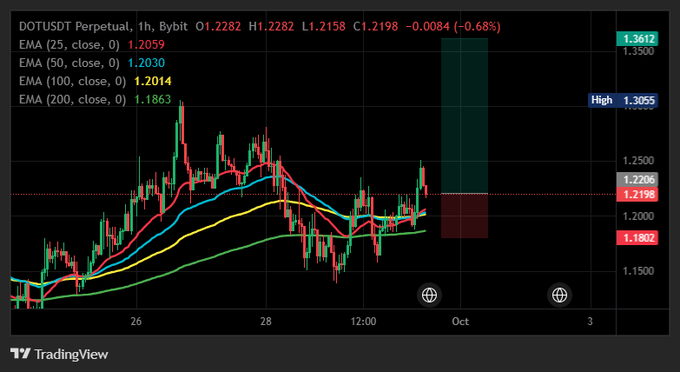Click the close value C1.2198 in header
The height and width of the screenshot is (372, 680).
376,26
